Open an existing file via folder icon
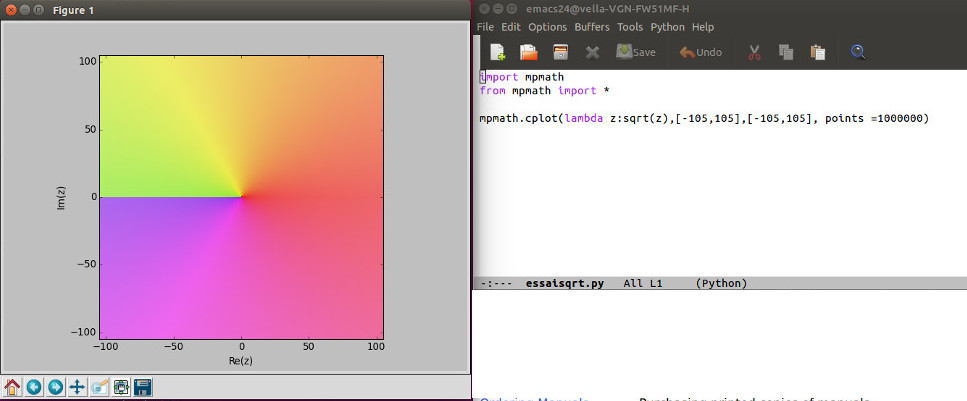967x401 pixels. (x=529, y=52)
